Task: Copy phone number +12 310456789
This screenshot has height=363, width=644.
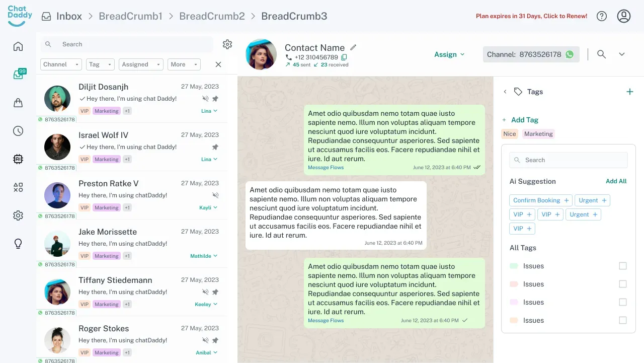Action: pyautogui.click(x=344, y=57)
